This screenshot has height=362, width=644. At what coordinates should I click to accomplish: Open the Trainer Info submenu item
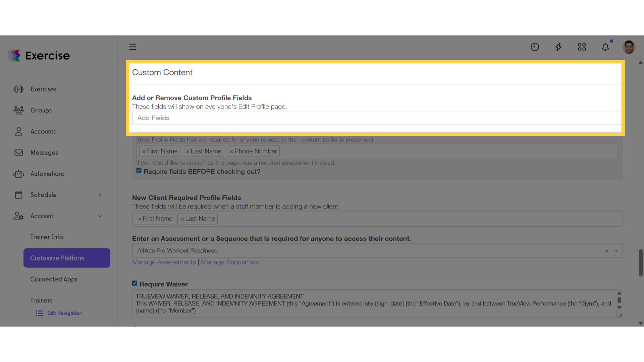pos(47,237)
